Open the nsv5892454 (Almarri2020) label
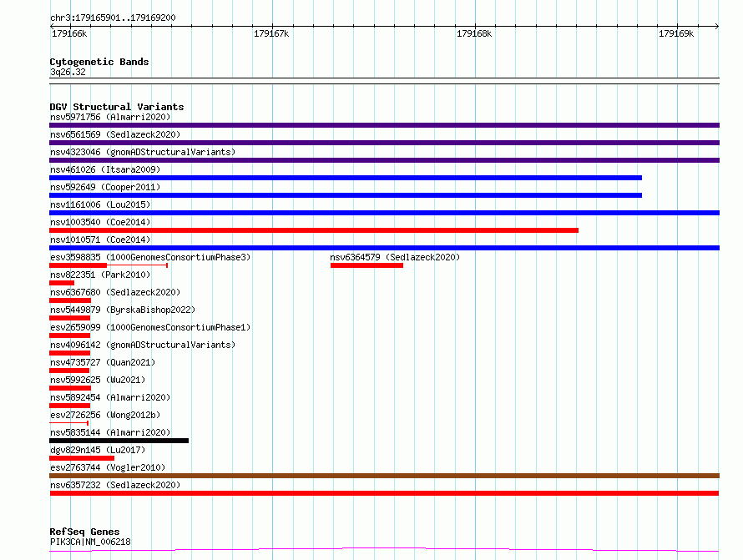This screenshot has height=560, width=743. pyautogui.click(x=110, y=397)
